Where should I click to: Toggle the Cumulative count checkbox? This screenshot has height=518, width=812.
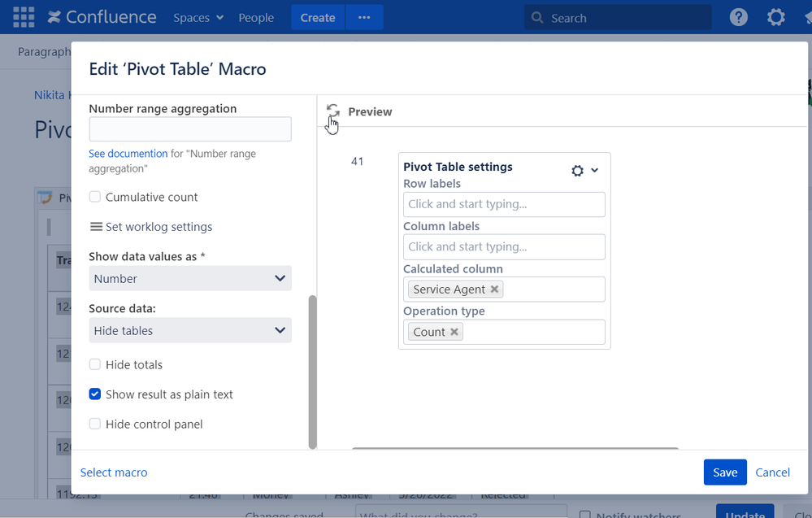(95, 197)
